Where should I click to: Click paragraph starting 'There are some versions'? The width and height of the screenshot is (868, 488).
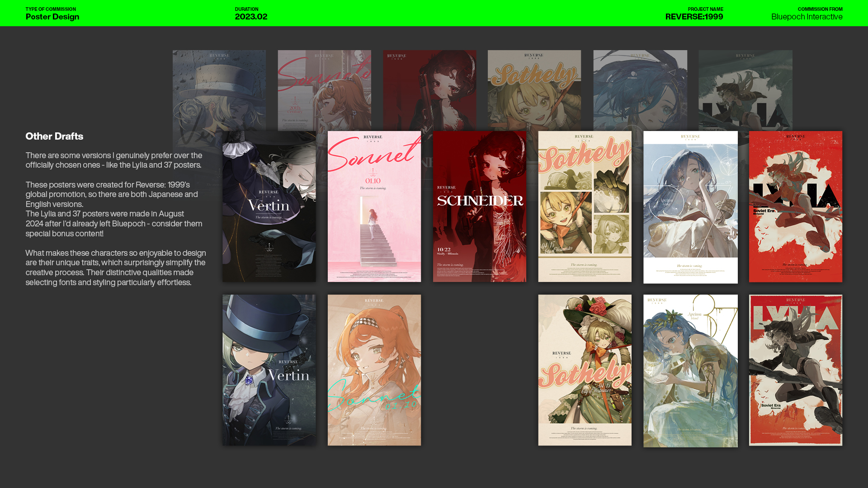coord(114,160)
